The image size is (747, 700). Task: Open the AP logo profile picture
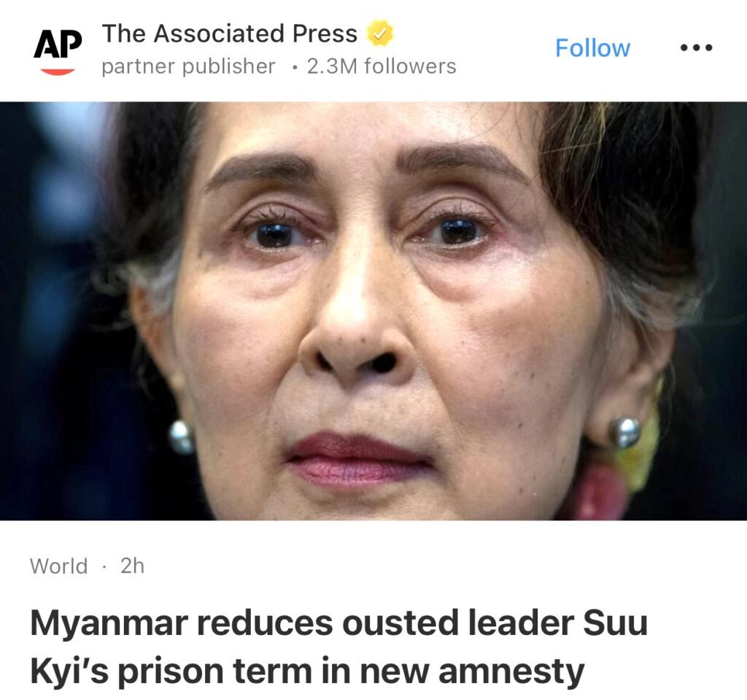(x=58, y=52)
